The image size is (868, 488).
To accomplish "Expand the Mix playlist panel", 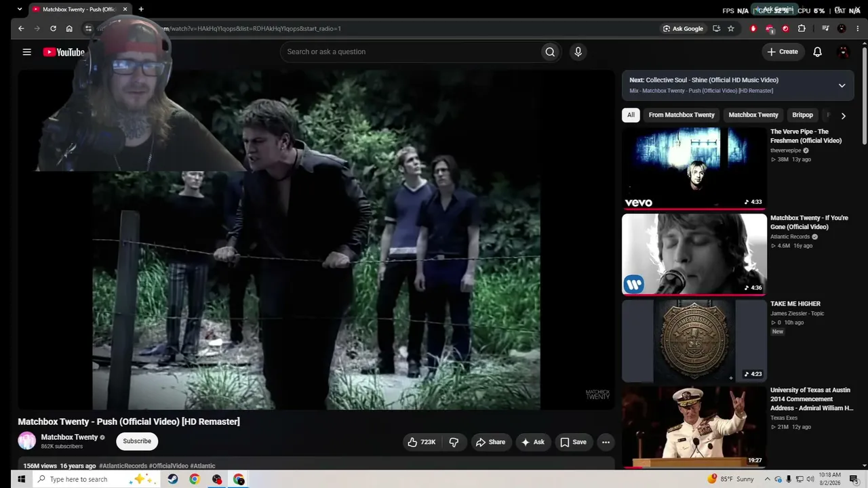I will point(842,85).
